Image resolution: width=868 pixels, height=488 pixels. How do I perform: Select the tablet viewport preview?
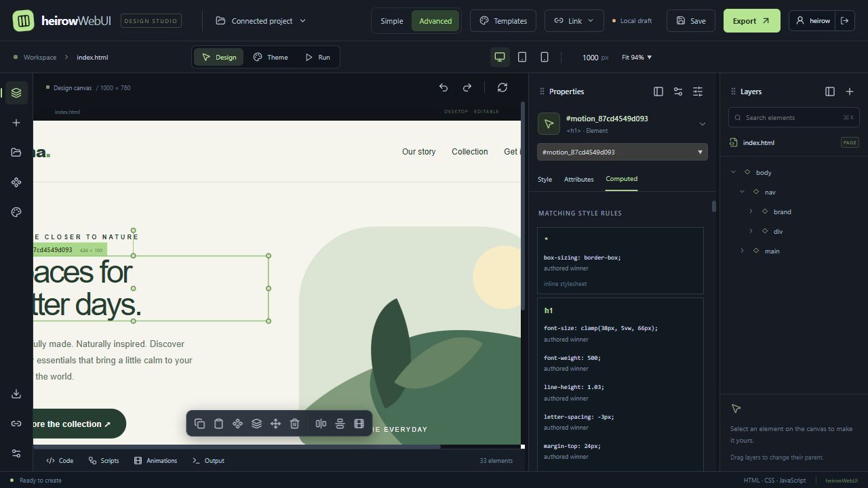click(x=522, y=58)
